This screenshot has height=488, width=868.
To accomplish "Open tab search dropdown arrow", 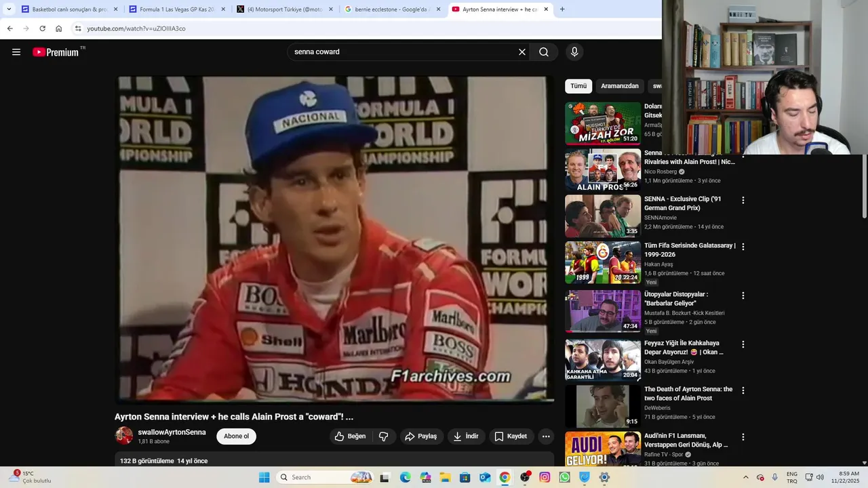I will click(9, 9).
